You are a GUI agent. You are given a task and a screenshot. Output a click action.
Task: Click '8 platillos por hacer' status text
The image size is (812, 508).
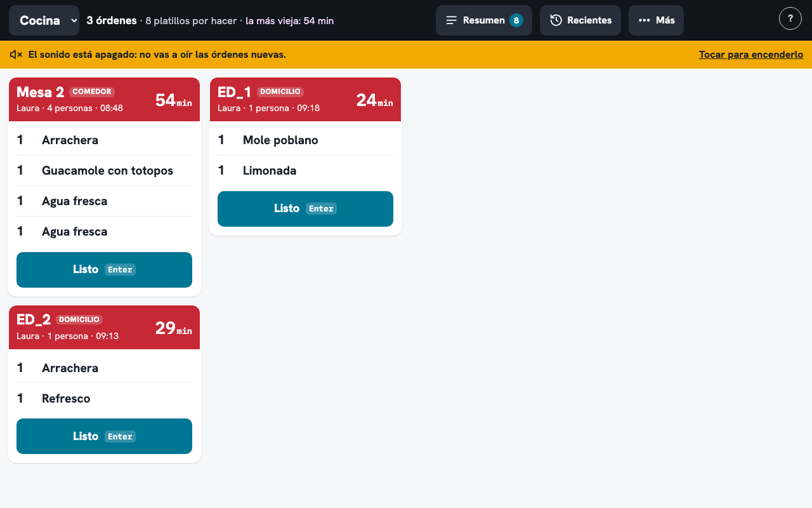pyautogui.click(x=192, y=21)
